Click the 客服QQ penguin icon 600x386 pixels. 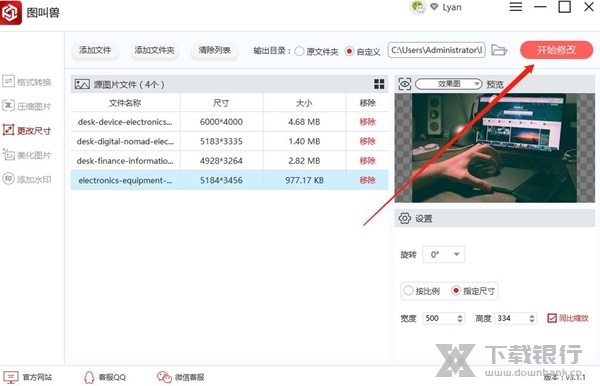pyautogui.click(x=89, y=377)
